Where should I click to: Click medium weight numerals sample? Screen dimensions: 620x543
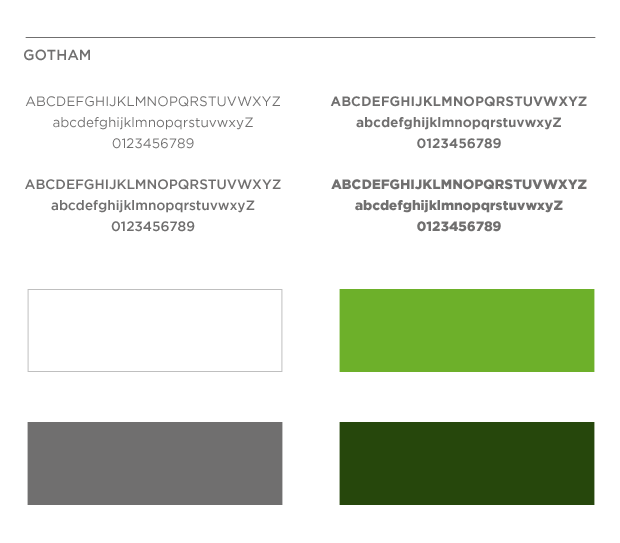[x=459, y=143]
